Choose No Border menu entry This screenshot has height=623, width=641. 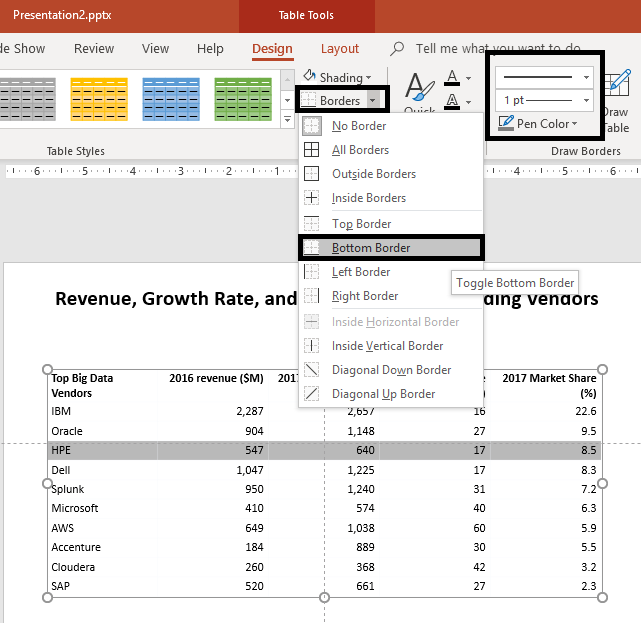click(x=391, y=126)
